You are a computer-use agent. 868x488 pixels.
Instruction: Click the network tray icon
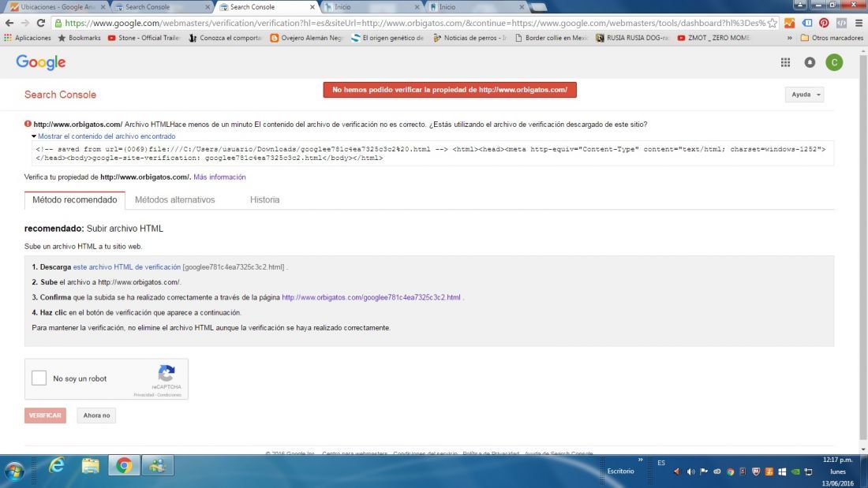(x=809, y=472)
